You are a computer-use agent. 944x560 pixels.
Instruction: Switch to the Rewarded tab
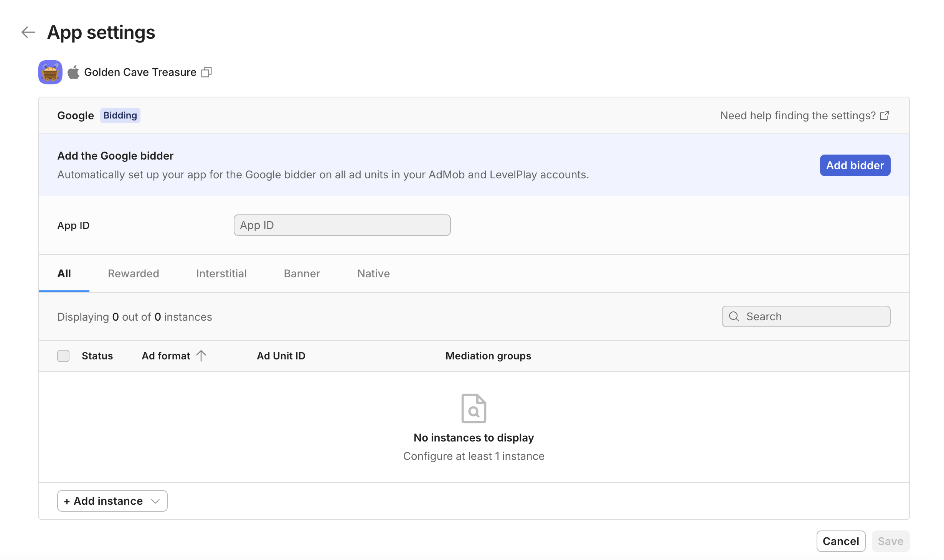click(x=133, y=273)
